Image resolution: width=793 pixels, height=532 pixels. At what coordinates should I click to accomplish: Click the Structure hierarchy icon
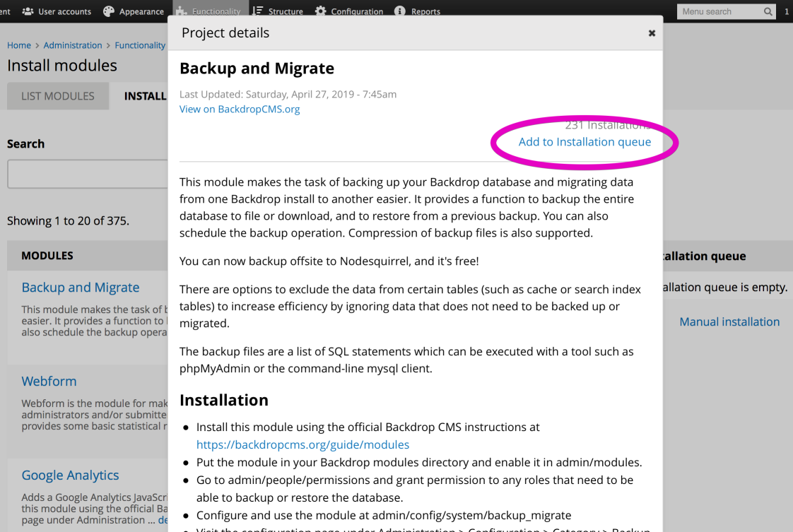[257, 11]
